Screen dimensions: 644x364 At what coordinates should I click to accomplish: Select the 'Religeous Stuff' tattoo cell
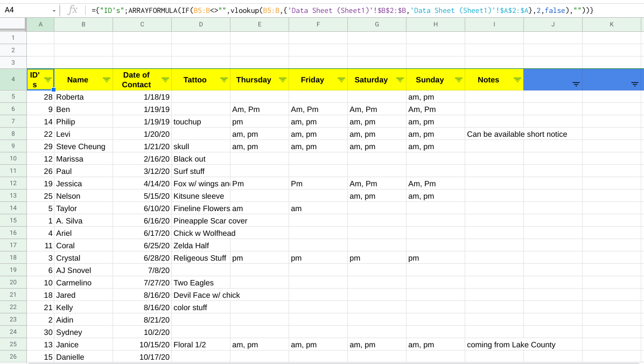tap(201, 258)
